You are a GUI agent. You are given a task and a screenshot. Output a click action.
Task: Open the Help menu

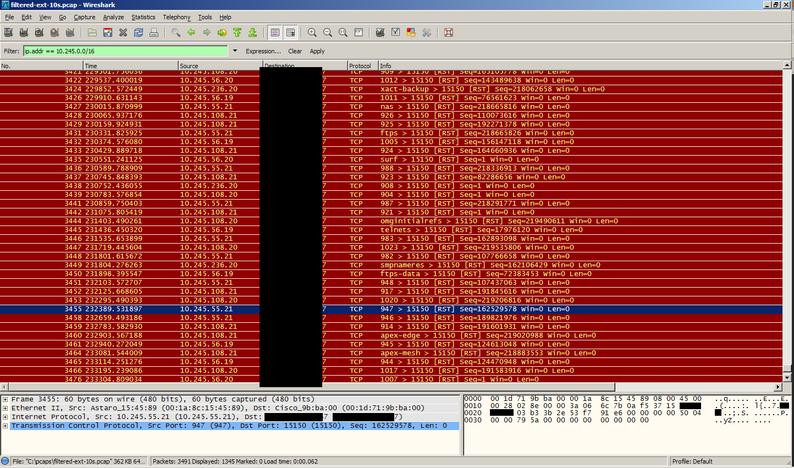pyautogui.click(x=225, y=17)
